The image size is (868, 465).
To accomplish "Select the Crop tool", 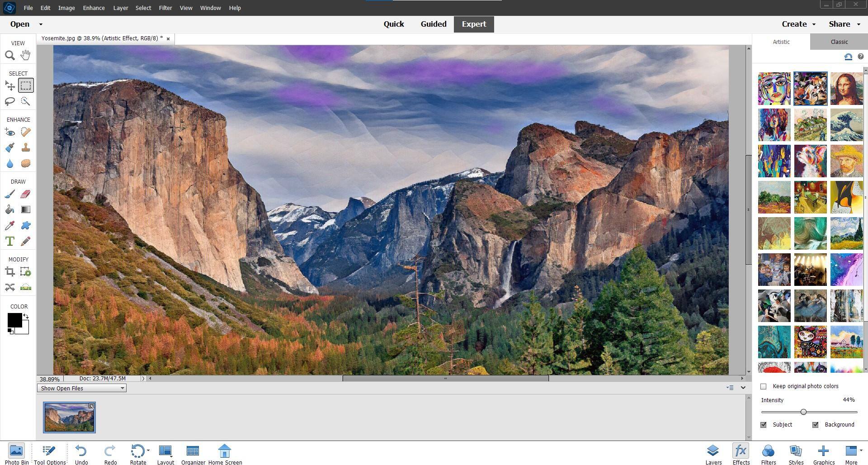I will (9, 272).
